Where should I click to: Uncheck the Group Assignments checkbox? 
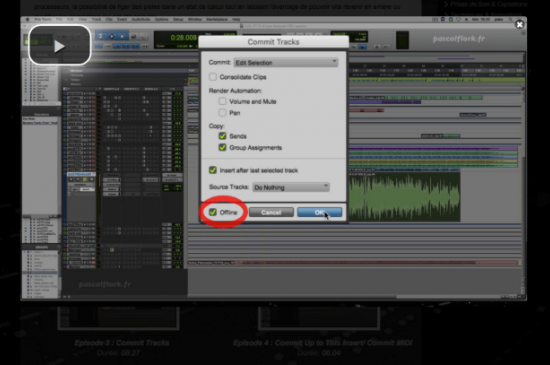tap(222, 147)
